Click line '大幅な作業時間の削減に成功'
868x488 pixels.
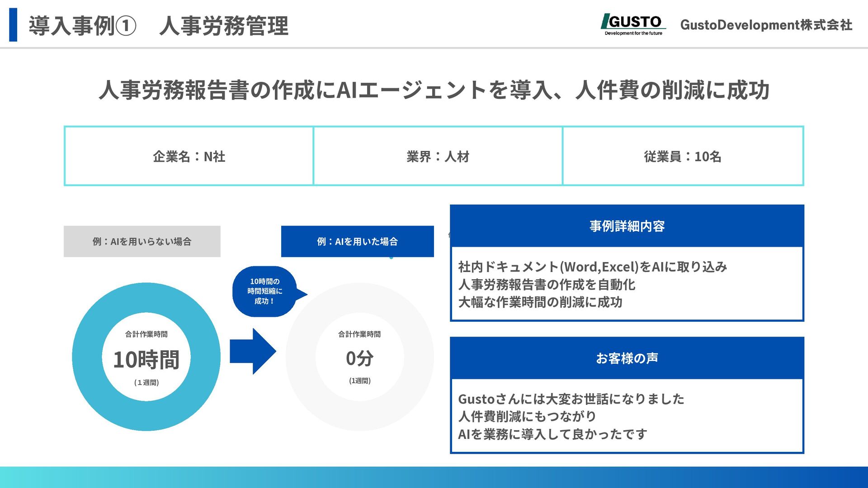pyautogui.click(x=540, y=302)
